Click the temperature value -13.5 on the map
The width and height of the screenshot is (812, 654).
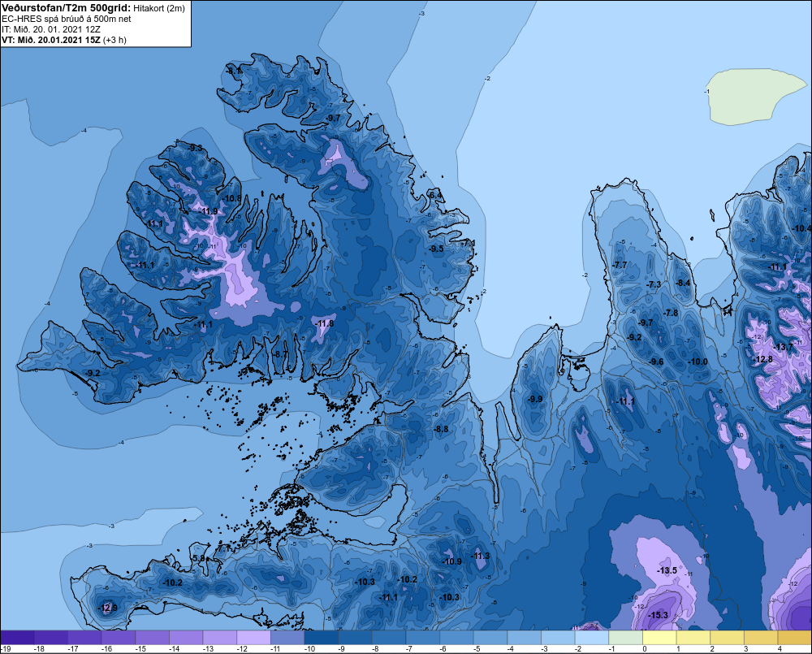667,570
